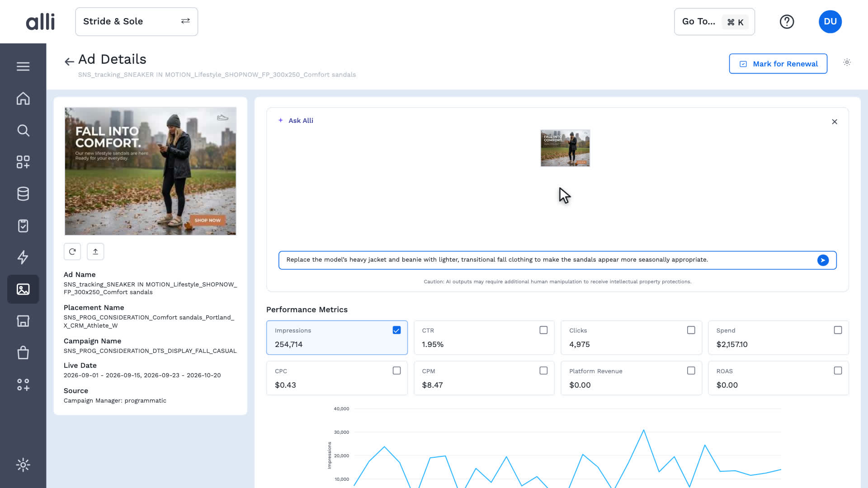Screen dimensions: 868x488
Task: Open the sun settings icon at sidebar bottom
Action: click(23, 465)
